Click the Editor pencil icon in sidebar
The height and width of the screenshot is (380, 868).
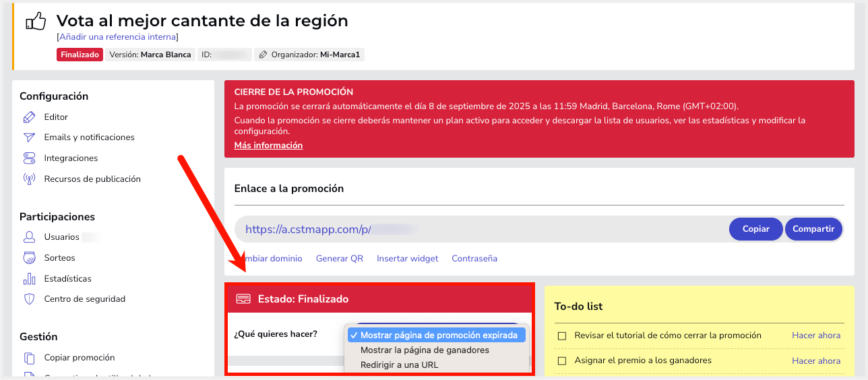tap(29, 117)
